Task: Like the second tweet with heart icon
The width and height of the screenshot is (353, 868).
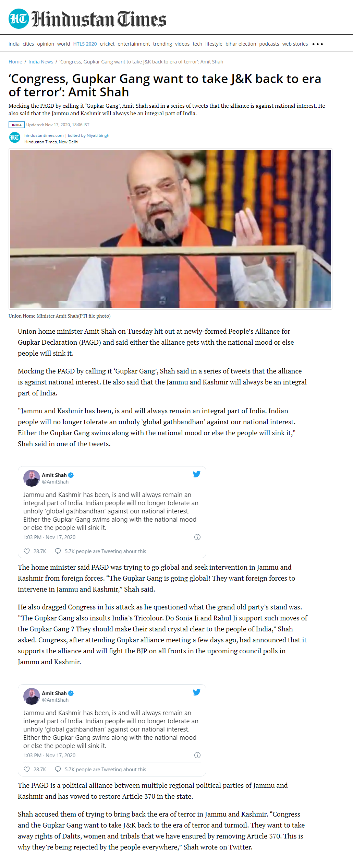Action: 27,769
